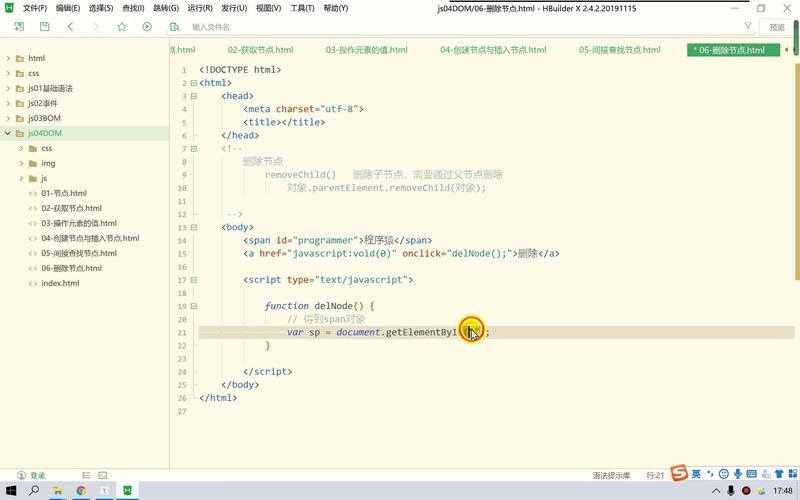Open 01-节点.html in the file tree
This screenshot has width=800, height=500.
click(x=64, y=193)
